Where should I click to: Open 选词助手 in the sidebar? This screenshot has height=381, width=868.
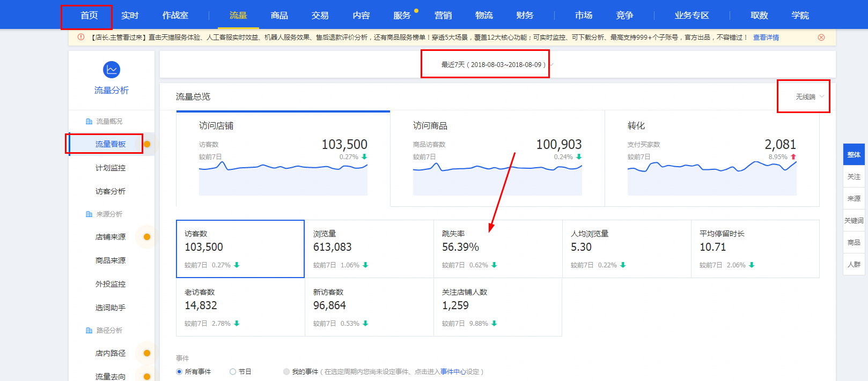(111, 308)
